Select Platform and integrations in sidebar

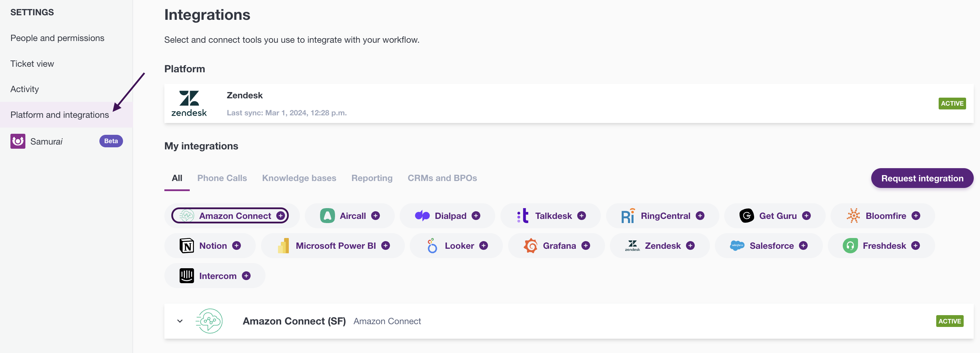coord(66,115)
